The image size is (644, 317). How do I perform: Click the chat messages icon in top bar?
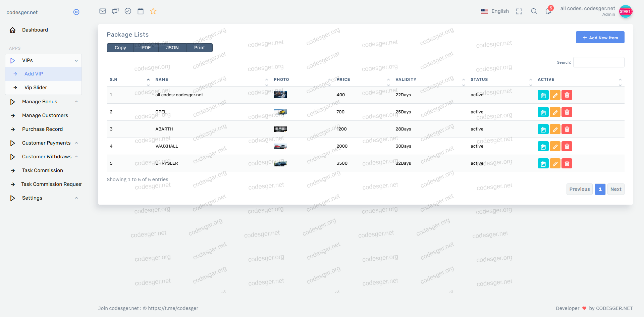point(115,11)
